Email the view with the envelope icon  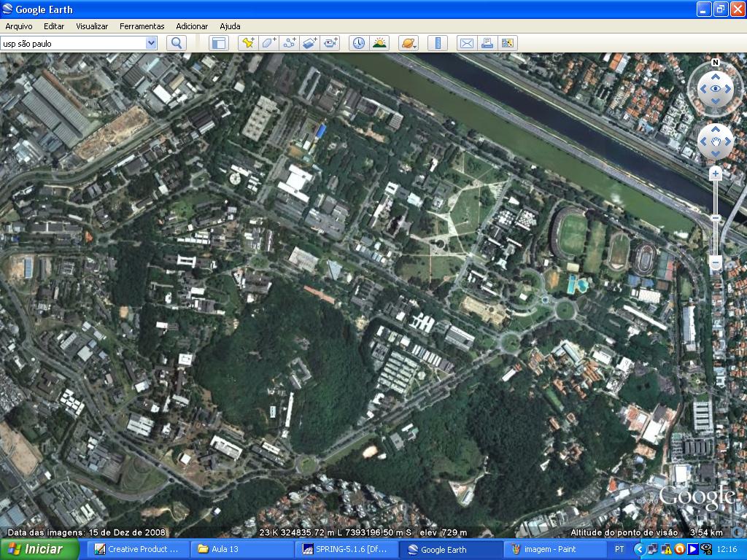[x=466, y=43]
